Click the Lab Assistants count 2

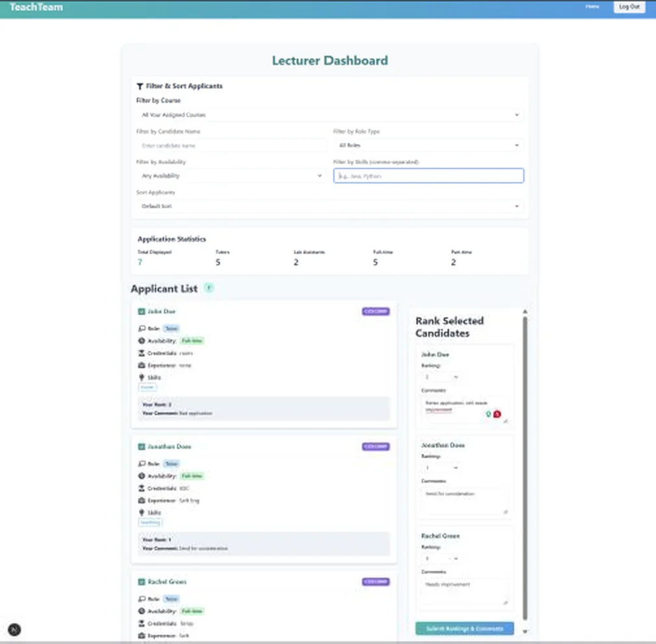tap(296, 262)
